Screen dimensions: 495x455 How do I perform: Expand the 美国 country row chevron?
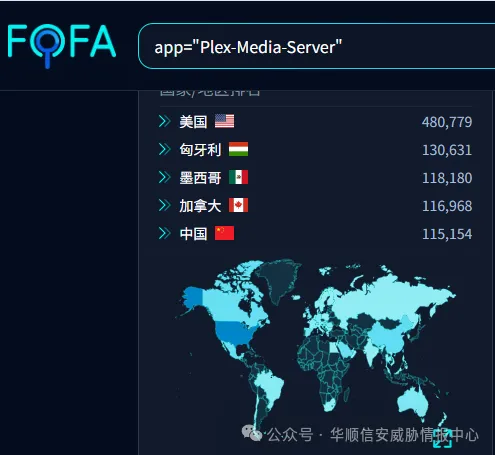pos(165,122)
